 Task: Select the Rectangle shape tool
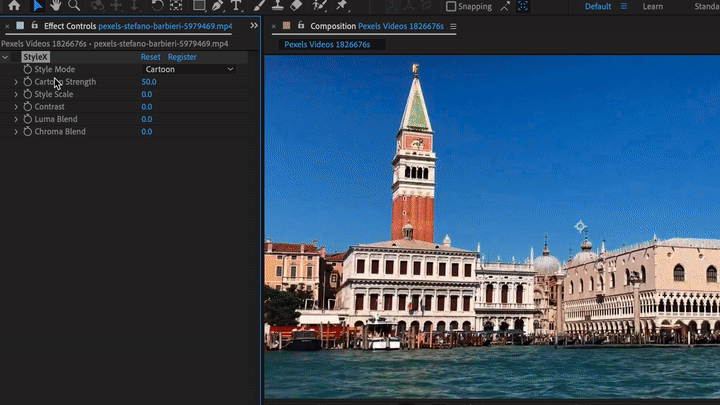tap(199, 6)
